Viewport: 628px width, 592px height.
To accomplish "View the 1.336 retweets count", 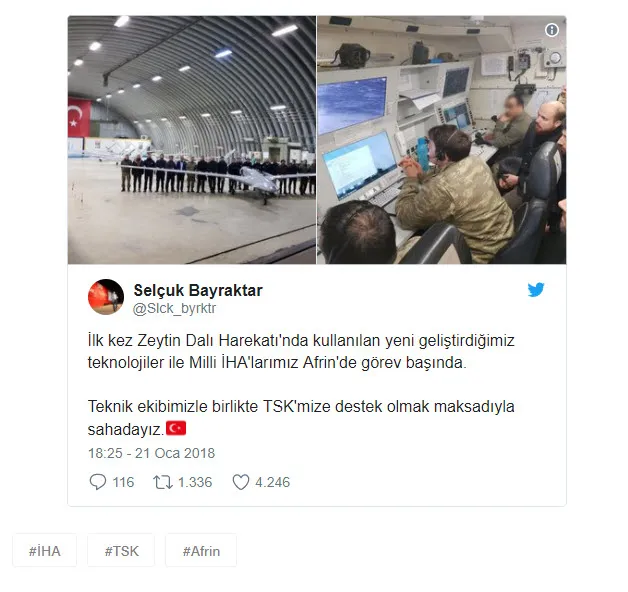I will [x=195, y=482].
